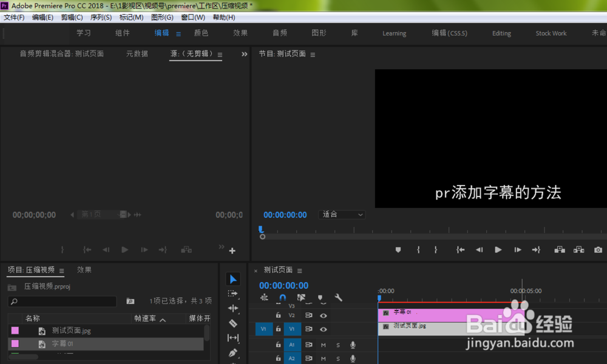
Task: Play the program monitor
Action: pos(498,250)
